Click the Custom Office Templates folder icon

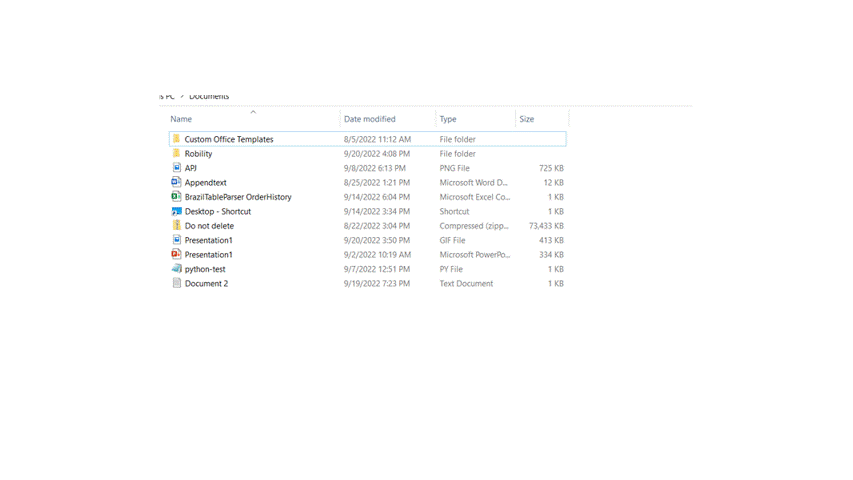pos(176,139)
